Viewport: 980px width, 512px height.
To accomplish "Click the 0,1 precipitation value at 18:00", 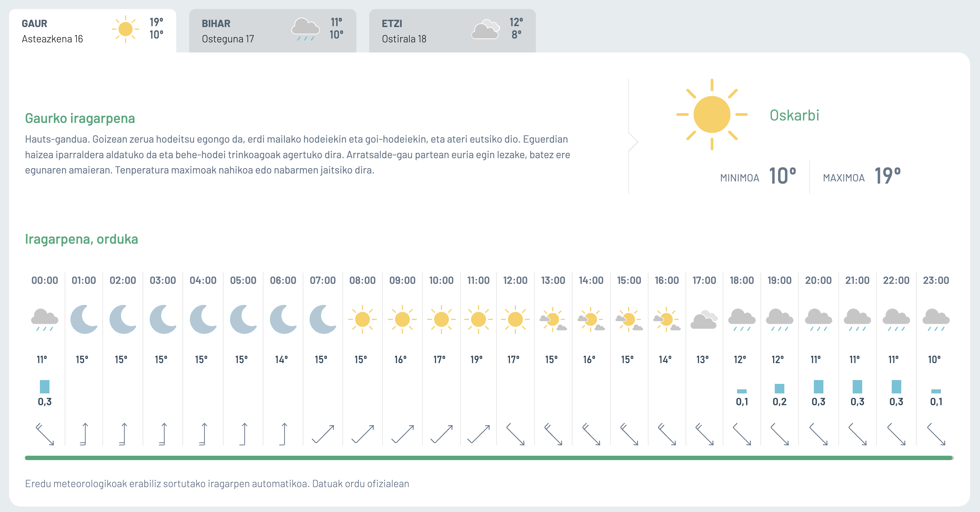I will pos(742,402).
